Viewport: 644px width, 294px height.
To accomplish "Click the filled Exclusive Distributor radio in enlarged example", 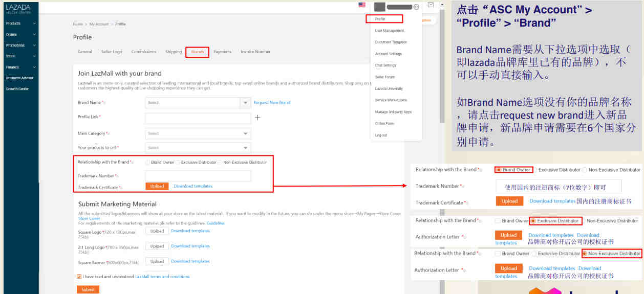I will pyautogui.click(x=533, y=221).
